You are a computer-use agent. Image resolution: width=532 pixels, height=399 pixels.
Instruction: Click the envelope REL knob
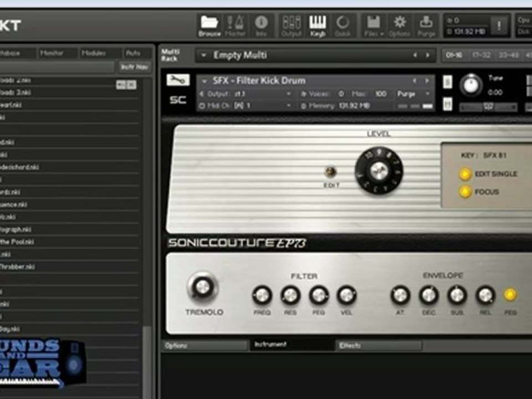tap(485, 295)
